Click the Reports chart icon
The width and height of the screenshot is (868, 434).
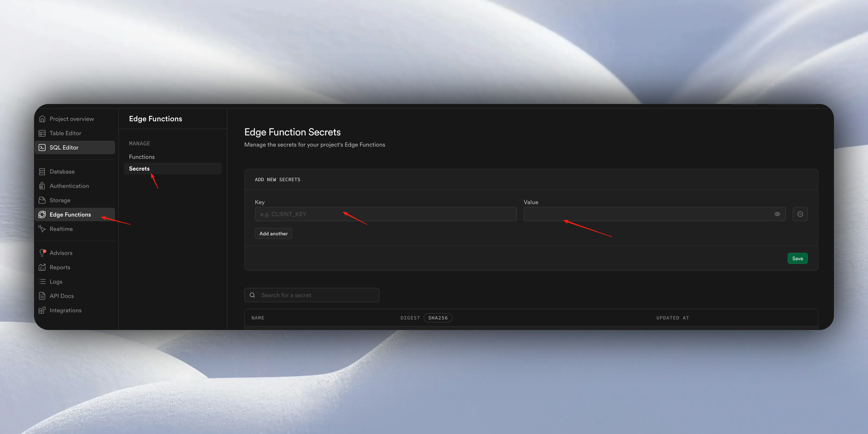click(x=42, y=267)
